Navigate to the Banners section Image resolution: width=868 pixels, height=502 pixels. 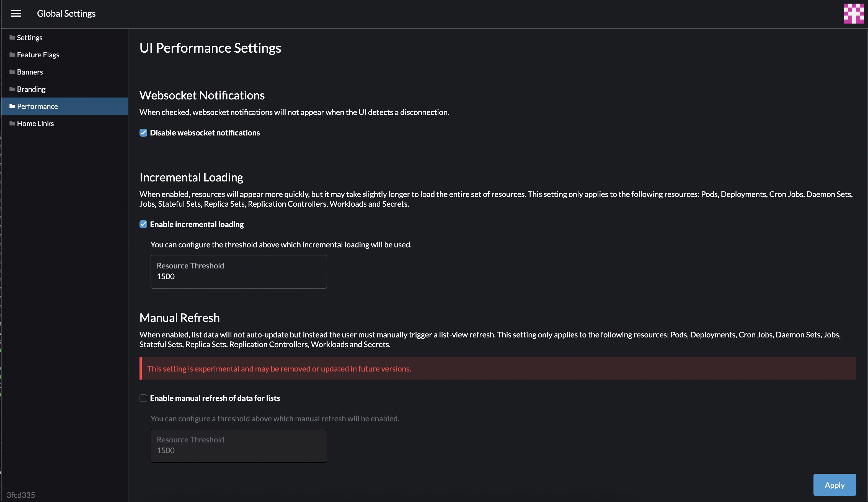tap(30, 72)
